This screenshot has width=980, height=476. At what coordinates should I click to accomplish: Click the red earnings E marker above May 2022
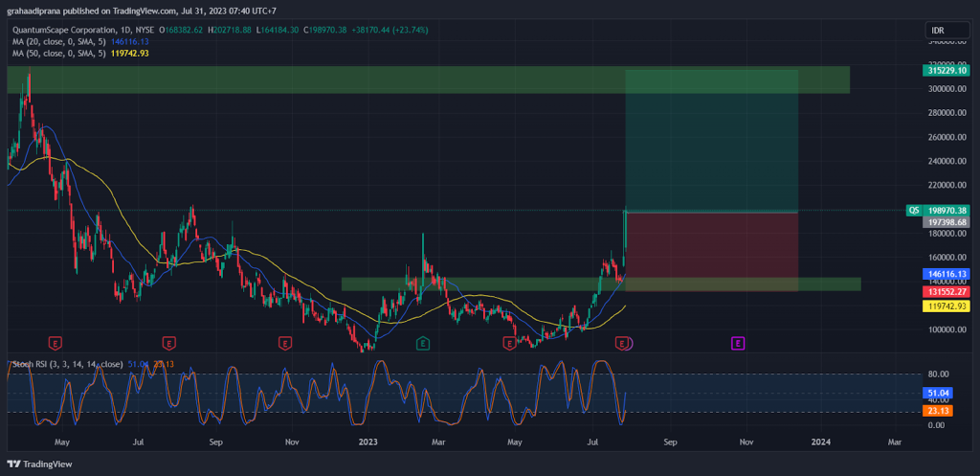[56, 343]
